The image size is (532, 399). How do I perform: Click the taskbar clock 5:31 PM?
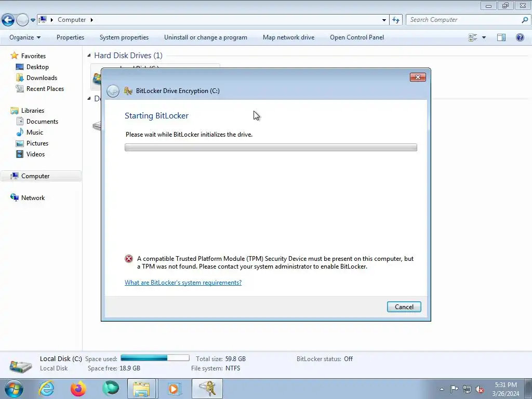pyautogui.click(x=506, y=385)
